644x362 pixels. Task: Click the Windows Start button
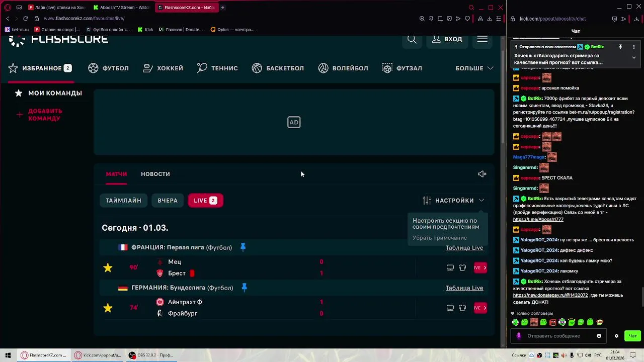pos(8,355)
